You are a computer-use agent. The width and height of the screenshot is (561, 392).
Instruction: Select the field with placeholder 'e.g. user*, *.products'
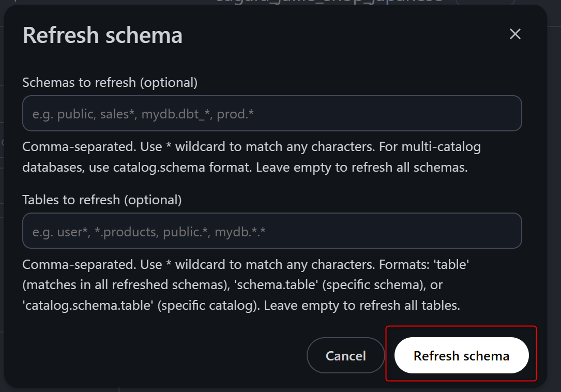coord(272,231)
